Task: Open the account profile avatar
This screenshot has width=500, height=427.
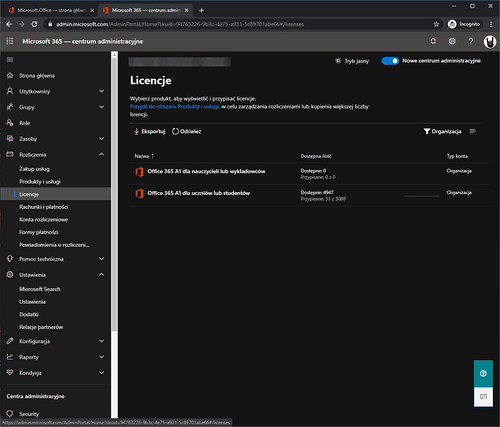Action: [x=490, y=42]
